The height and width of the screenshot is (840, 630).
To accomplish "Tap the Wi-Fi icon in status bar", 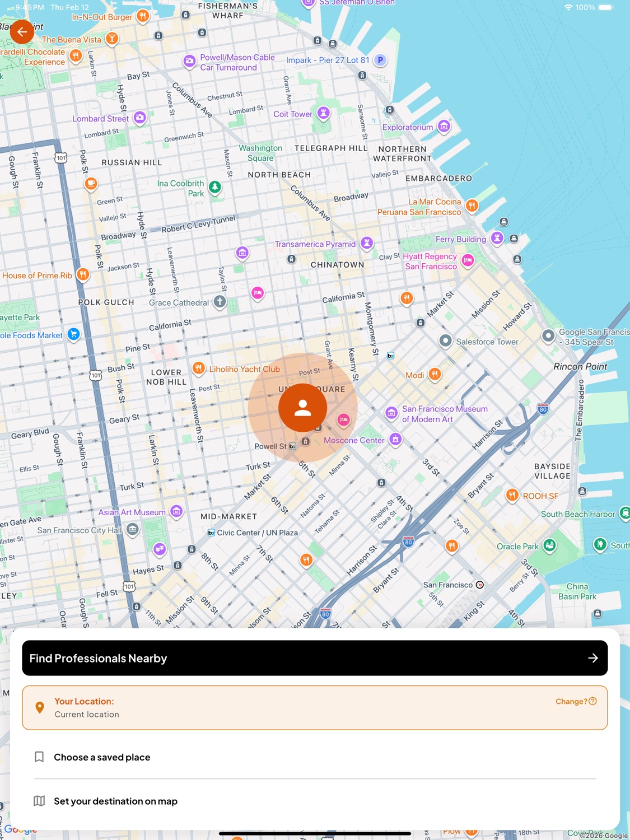I will click(x=568, y=7).
